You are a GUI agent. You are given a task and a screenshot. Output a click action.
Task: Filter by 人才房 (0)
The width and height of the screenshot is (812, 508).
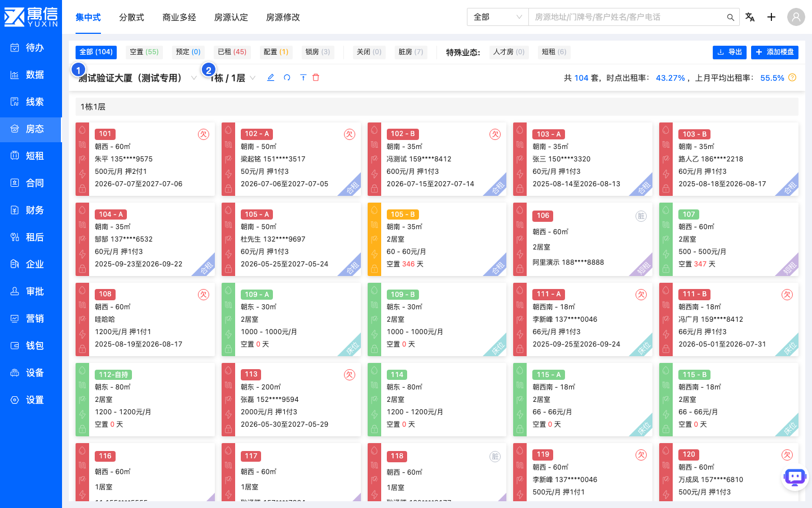pos(509,52)
